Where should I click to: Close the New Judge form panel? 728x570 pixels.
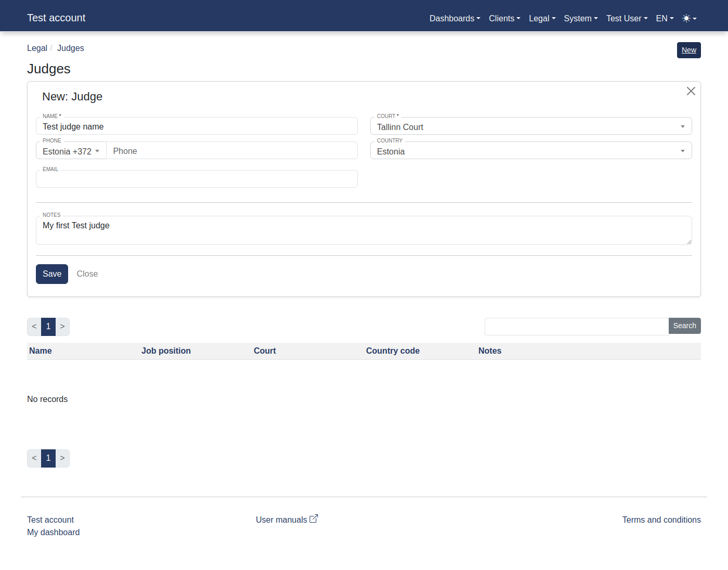point(691,91)
